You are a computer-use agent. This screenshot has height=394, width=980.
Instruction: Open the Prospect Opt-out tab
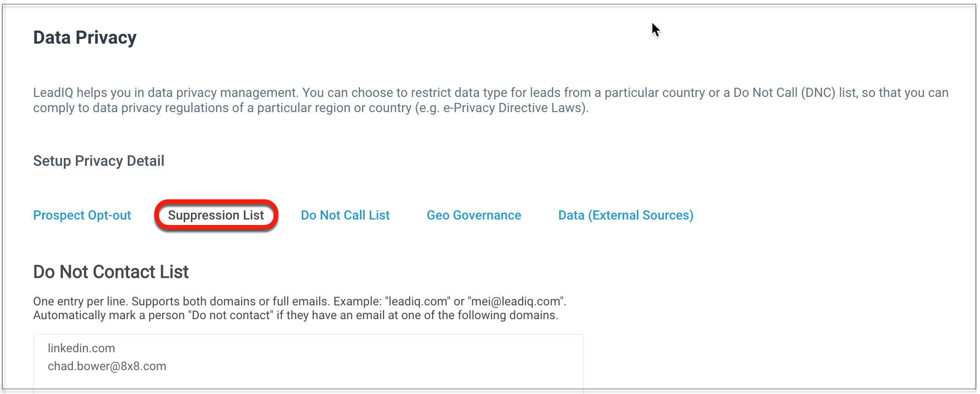click(82, 215)
